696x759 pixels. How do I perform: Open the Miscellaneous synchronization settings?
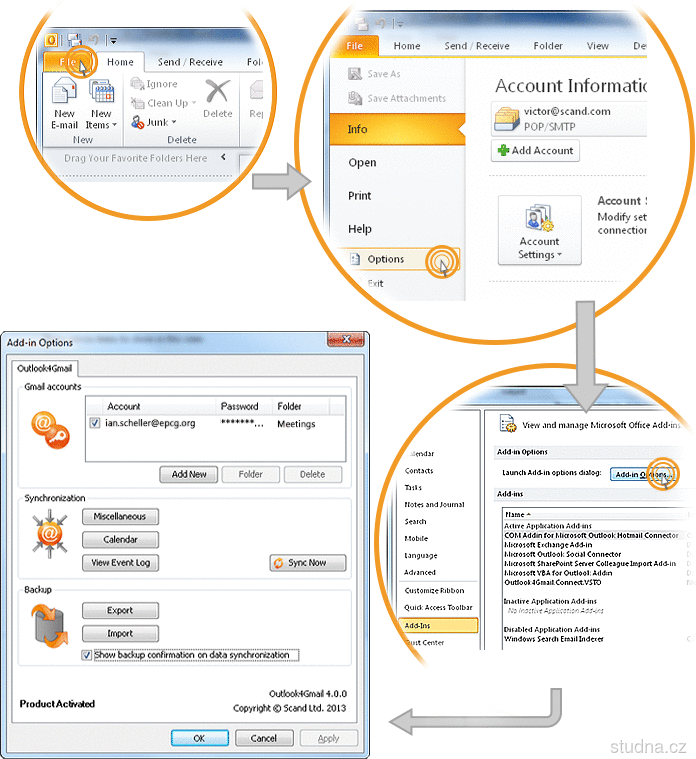click(120, 516)
